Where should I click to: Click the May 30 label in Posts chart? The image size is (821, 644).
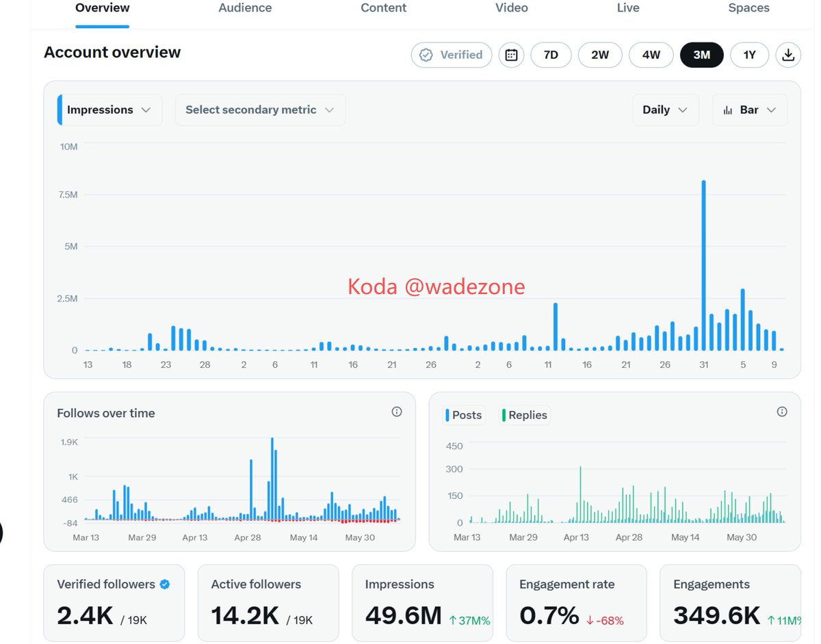741,537
